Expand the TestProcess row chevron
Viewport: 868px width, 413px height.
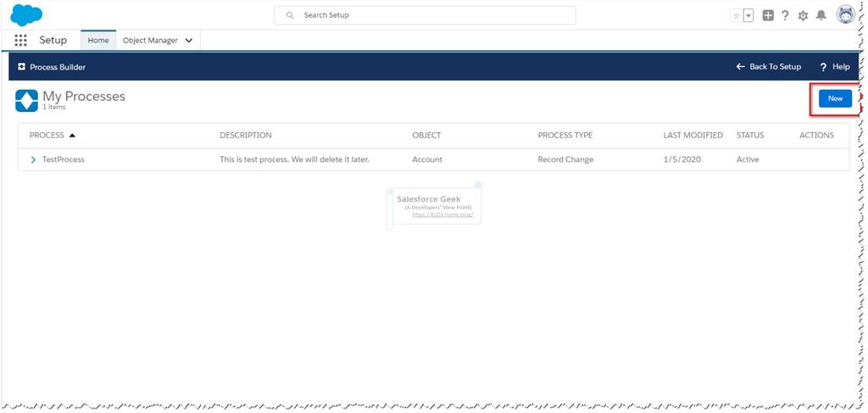(x=33, y=159)
